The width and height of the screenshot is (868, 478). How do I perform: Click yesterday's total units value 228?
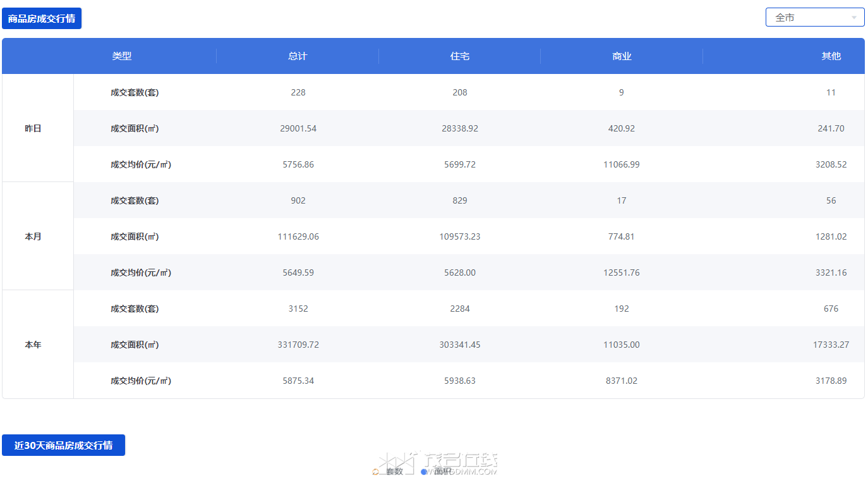click(x=298, y=92)
